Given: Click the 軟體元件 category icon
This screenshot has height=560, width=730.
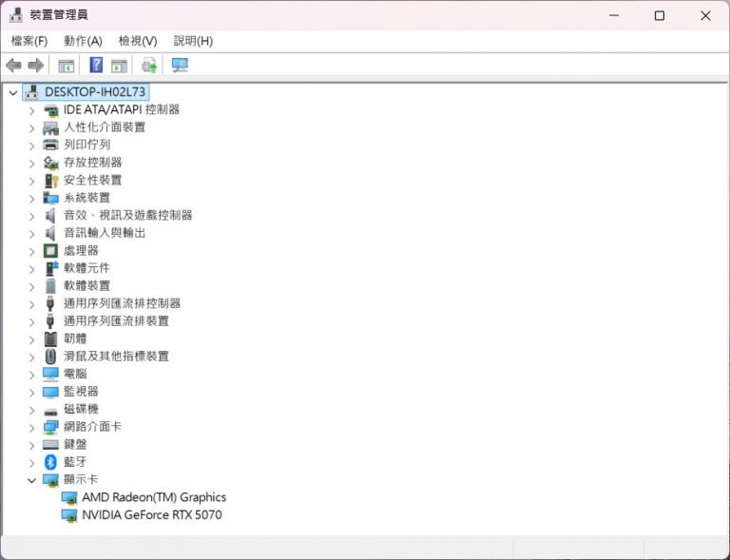Looking at the screenshot, I should click(51, 268).
